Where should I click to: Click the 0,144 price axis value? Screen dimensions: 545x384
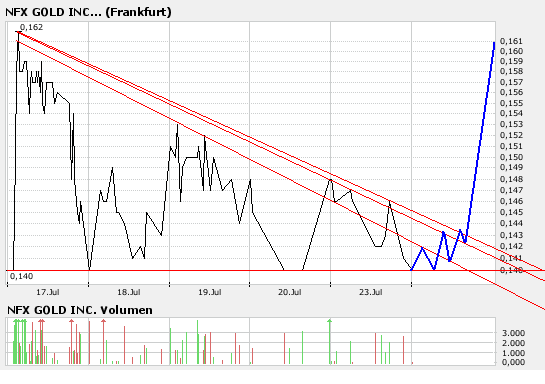coord(511,223)
